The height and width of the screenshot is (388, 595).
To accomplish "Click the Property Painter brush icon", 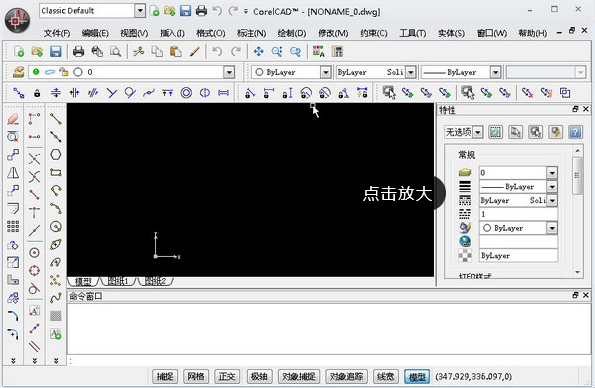I will coord(194,51).
